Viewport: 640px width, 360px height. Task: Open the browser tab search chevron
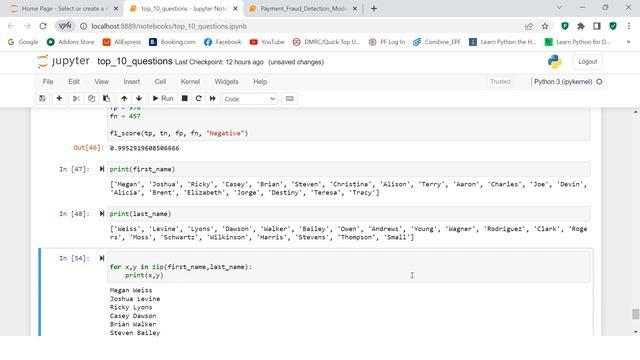[560, 8]
